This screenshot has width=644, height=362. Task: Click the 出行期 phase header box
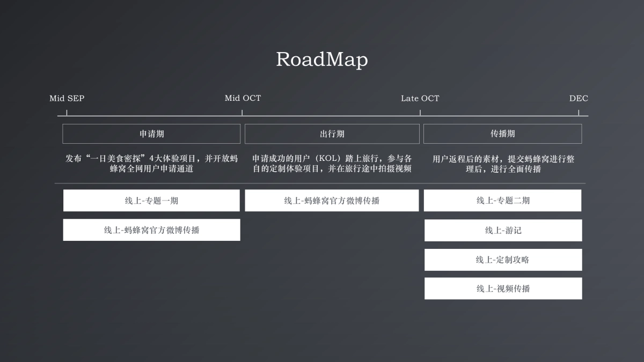click(332, 134)
